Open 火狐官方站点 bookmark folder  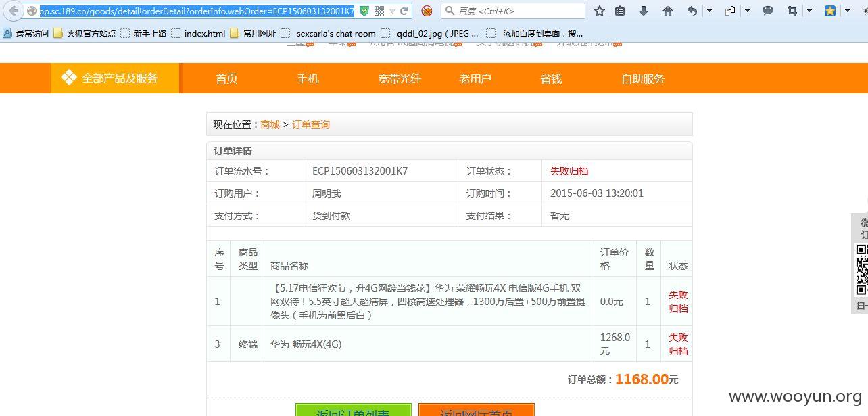(x=85, y=33)
